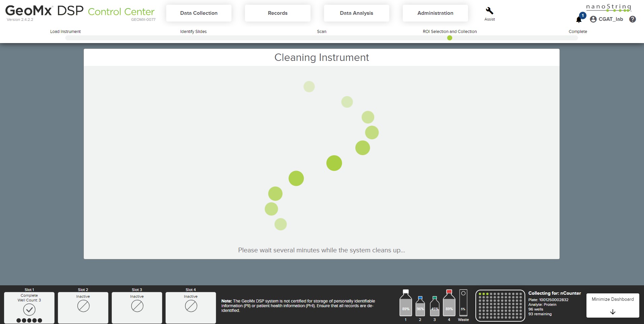644x324 pixels.
Task: Click the Slot 1 complete checkmark icon
Action: click(29, 310)
